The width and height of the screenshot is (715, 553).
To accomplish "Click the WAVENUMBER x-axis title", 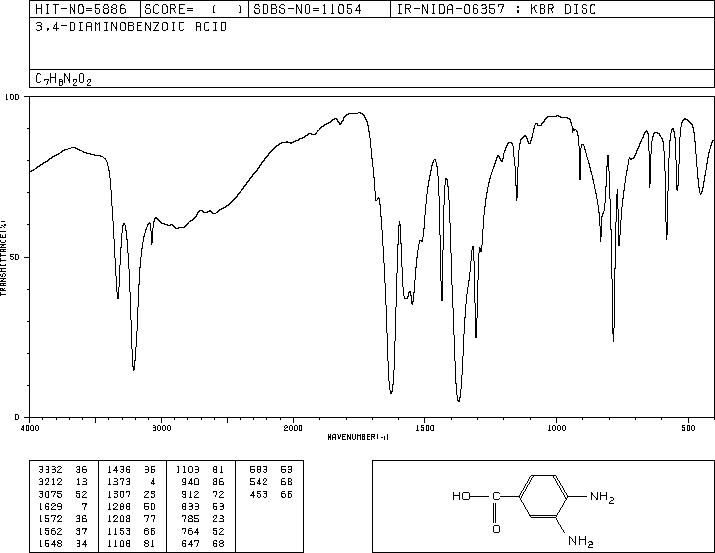I will 358,437.
